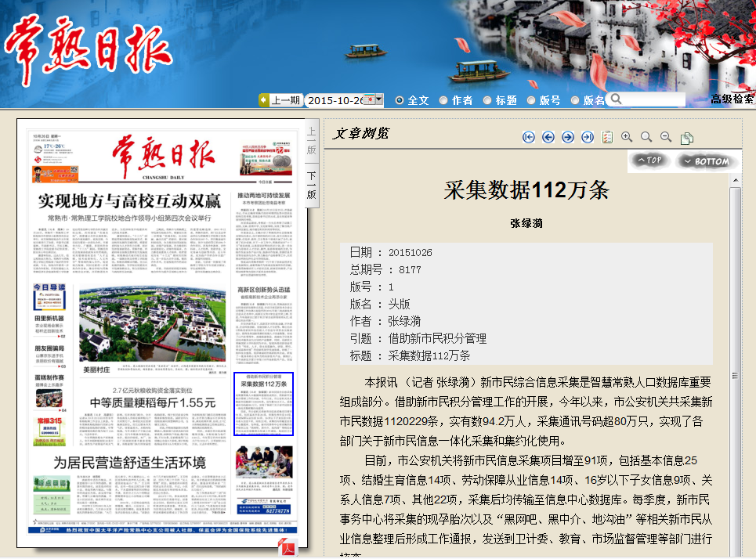Screen dimensions: 756x559
Task: Go to the first article using the toolbar arrow
Action: (x=529, y=137)
